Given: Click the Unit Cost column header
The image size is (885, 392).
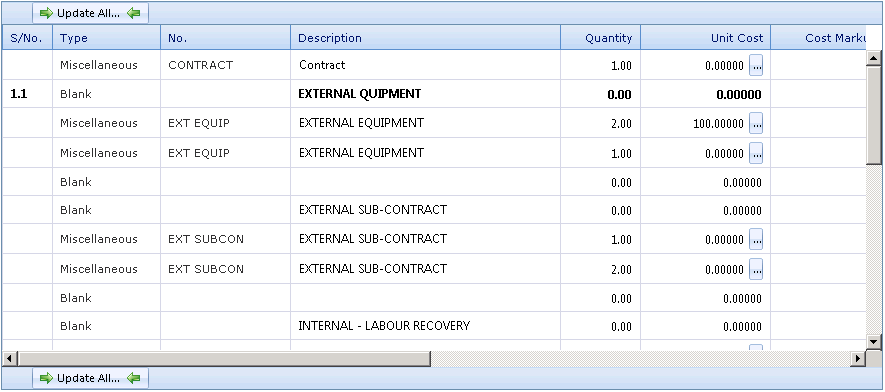Looking at the screenshot, I should pyautogui.click(x=706, y=38).
